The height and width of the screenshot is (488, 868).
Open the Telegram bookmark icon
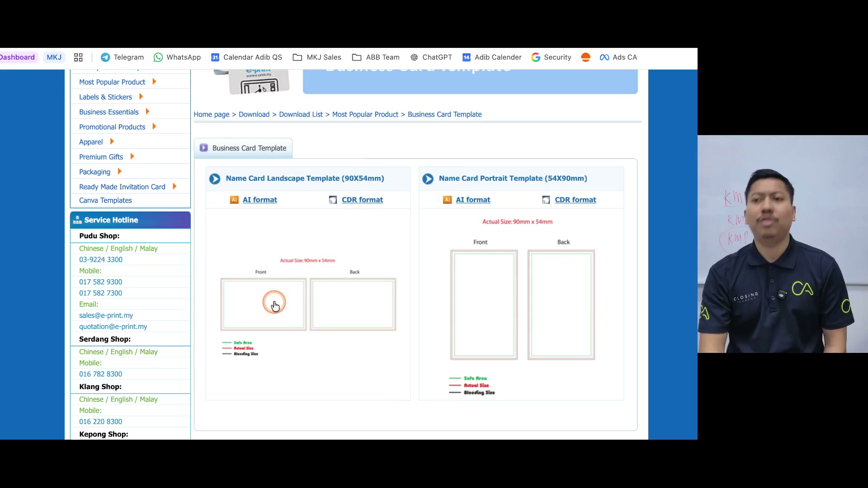pyautogui.click(x=105, y=57)
